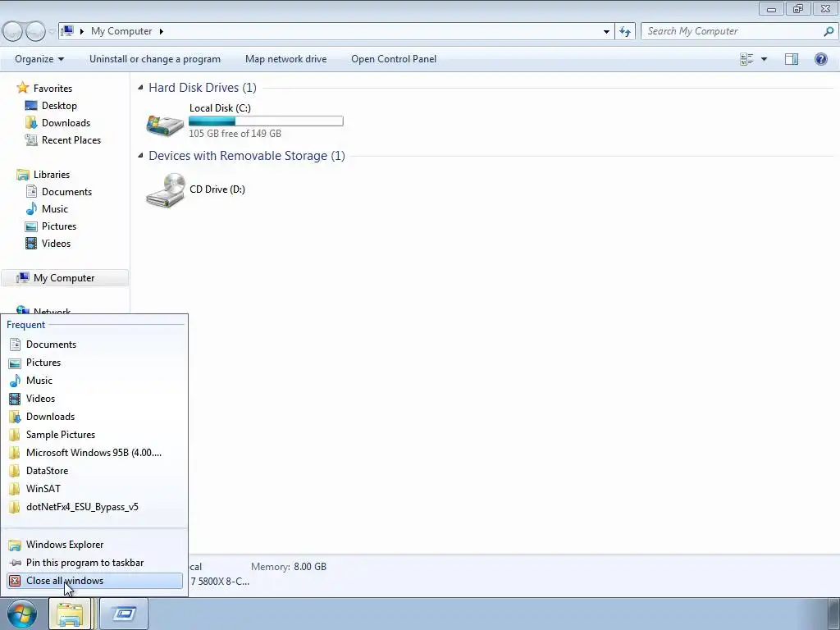This screenshot has height=630, width=840.
Task: Open the Help question mark icon
Action: [820, 59]
